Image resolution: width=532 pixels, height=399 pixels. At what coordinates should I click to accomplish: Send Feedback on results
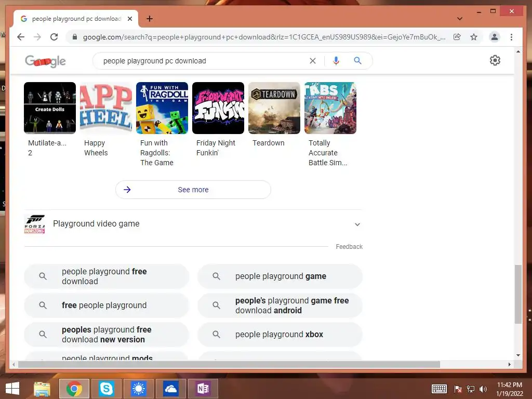tap(349, 247)
